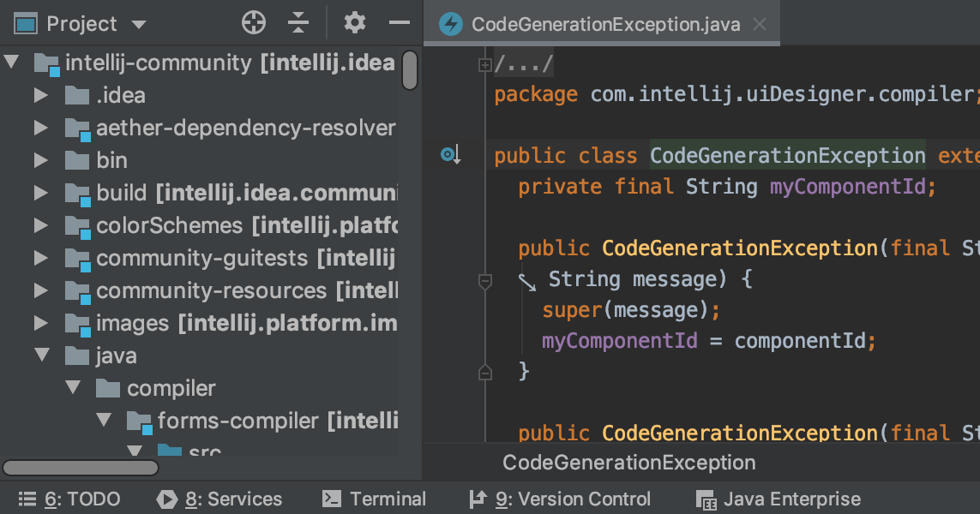The image size is (980, 514).
Task: Select the bin tree row label
Action: click(111, 160)
